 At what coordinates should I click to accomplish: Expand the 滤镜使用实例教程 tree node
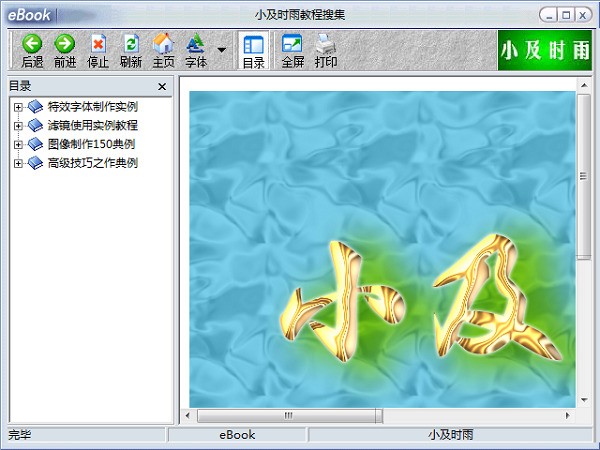click(x=18, y=126)
